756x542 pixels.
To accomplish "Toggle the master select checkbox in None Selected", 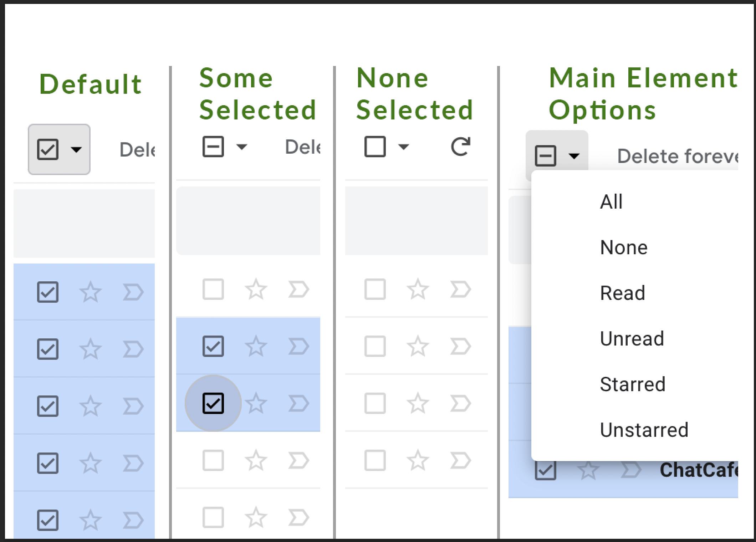I will tap(375, 147).
